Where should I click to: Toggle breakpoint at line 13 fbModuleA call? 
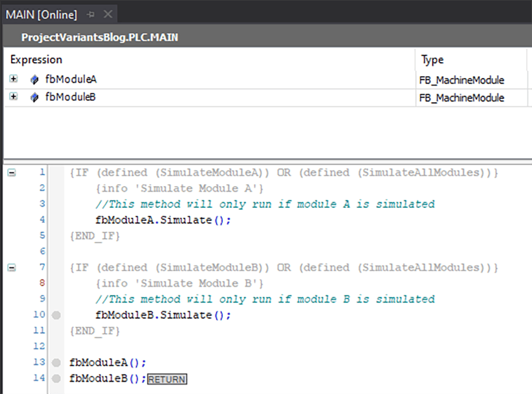[x=56, y=362]
